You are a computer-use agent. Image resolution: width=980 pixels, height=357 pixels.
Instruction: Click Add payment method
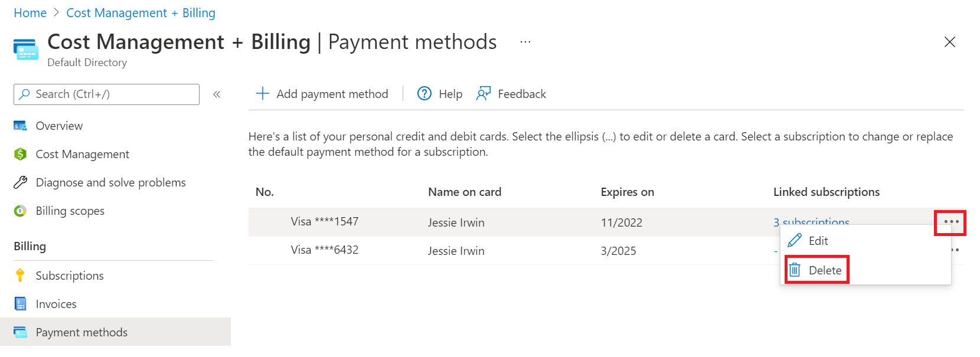coord(322,93)
